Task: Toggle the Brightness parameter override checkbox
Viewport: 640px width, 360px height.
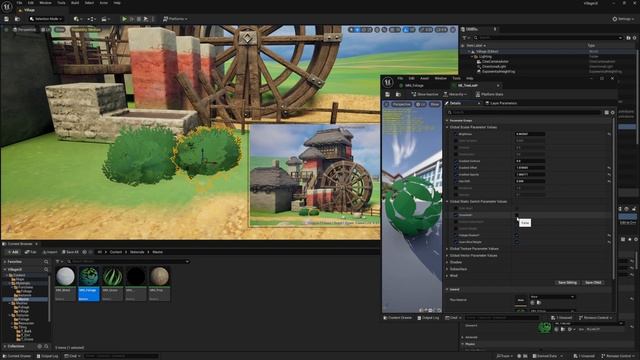Action: (456, 134)
